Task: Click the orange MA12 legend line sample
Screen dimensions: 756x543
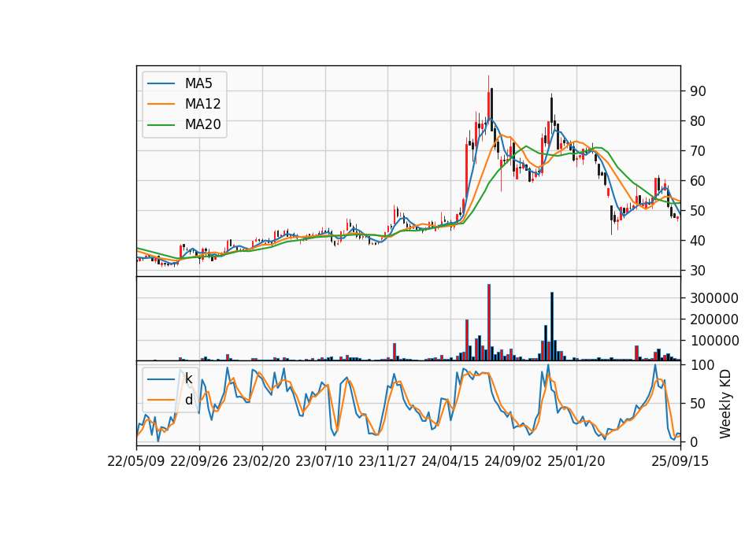Action: (x=161, y=104)
